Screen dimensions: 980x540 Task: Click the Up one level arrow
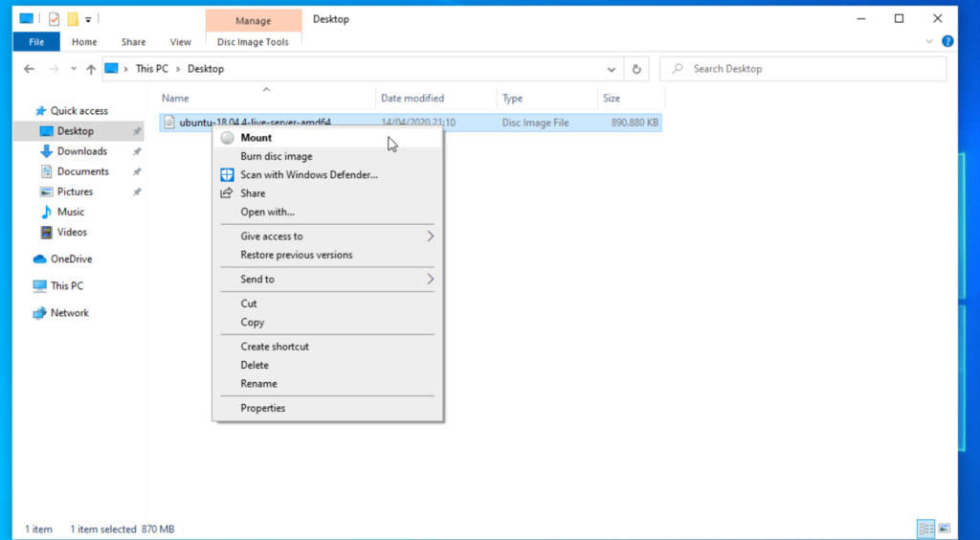(x=91, y=69)
